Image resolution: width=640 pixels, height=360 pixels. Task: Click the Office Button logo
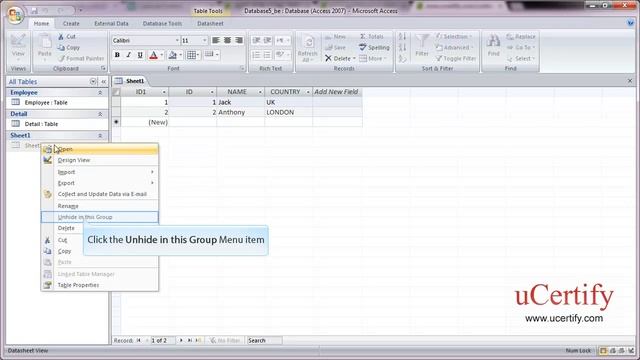coord(15,15)
